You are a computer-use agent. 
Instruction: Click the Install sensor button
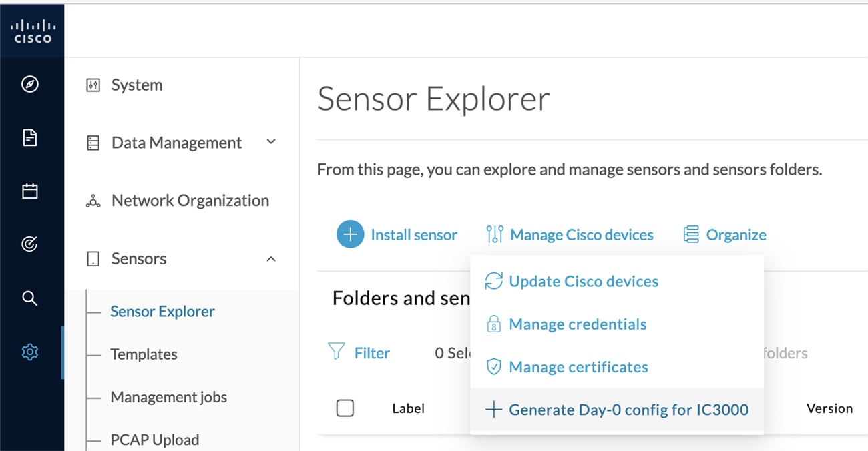coord(398,234)
